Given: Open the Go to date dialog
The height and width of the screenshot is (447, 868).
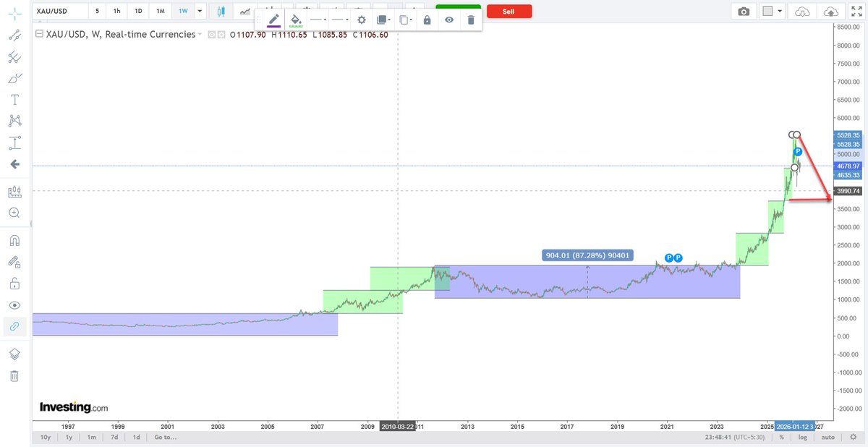Looking at the screenshot, I should click(165, 437).
